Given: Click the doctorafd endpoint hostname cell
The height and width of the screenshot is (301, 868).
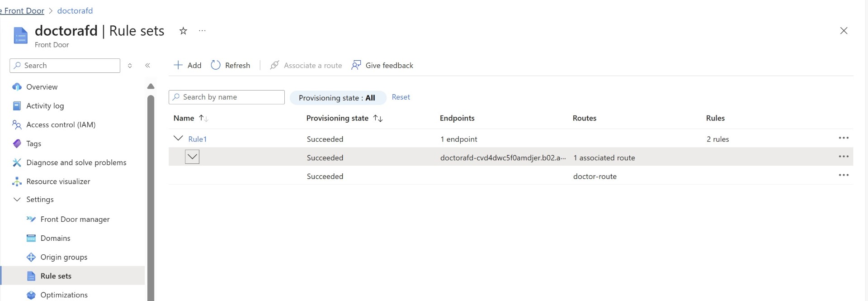Looking at the screenshot, I should [x=503, y=158].
